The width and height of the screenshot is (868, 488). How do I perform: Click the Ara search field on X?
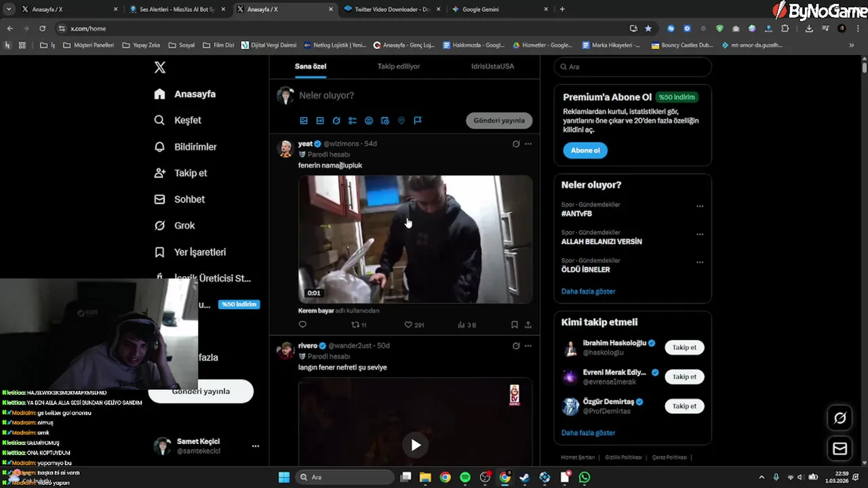tap(633, 67)
